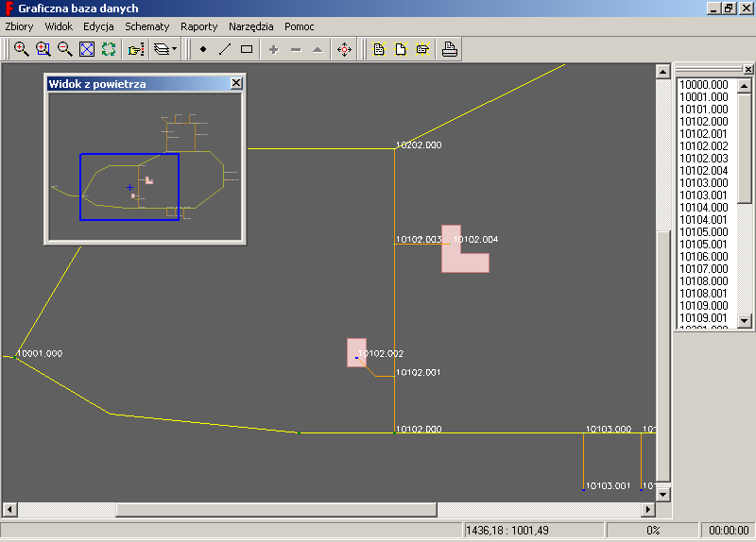Viewport: 756px width, 542px height.
Task: Click the zoom in magnifier tool
Action: (21, 49)
